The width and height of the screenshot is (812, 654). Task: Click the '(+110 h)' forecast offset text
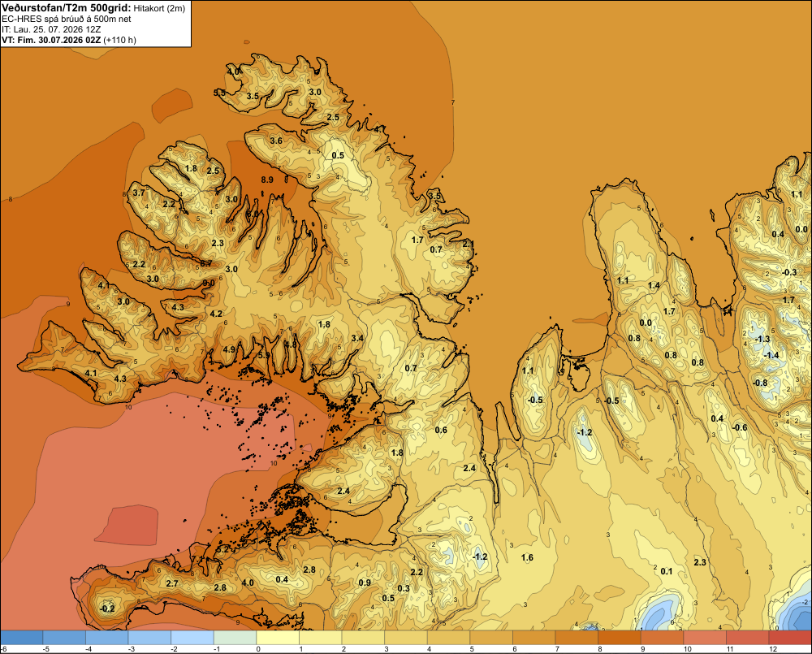click(x=119, y=40)
